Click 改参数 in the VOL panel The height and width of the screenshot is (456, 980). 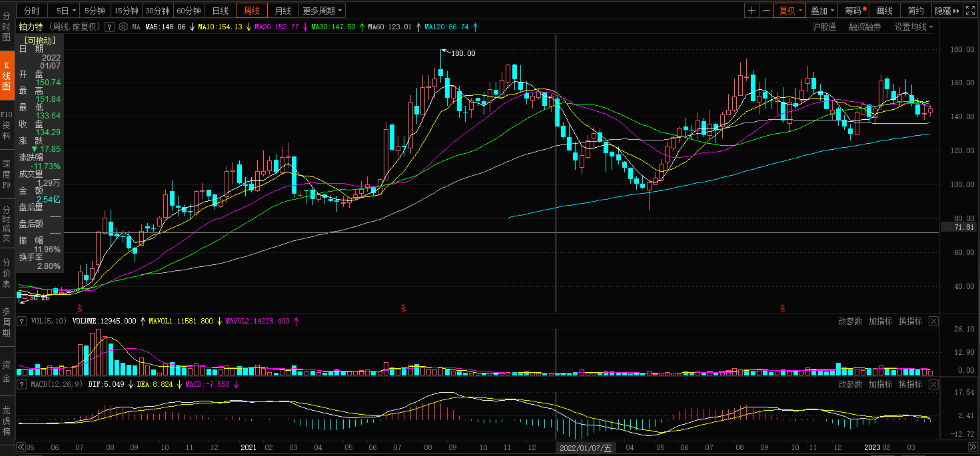click(850, 322)
